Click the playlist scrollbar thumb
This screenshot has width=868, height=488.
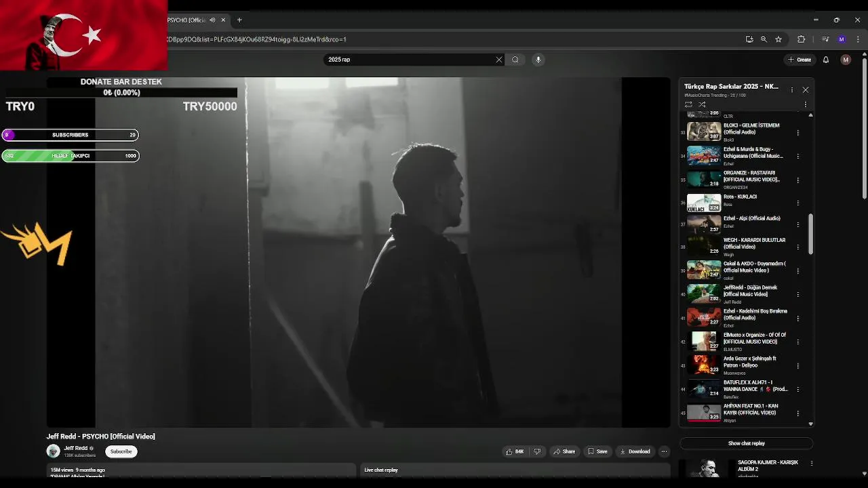tap(810, 234)
